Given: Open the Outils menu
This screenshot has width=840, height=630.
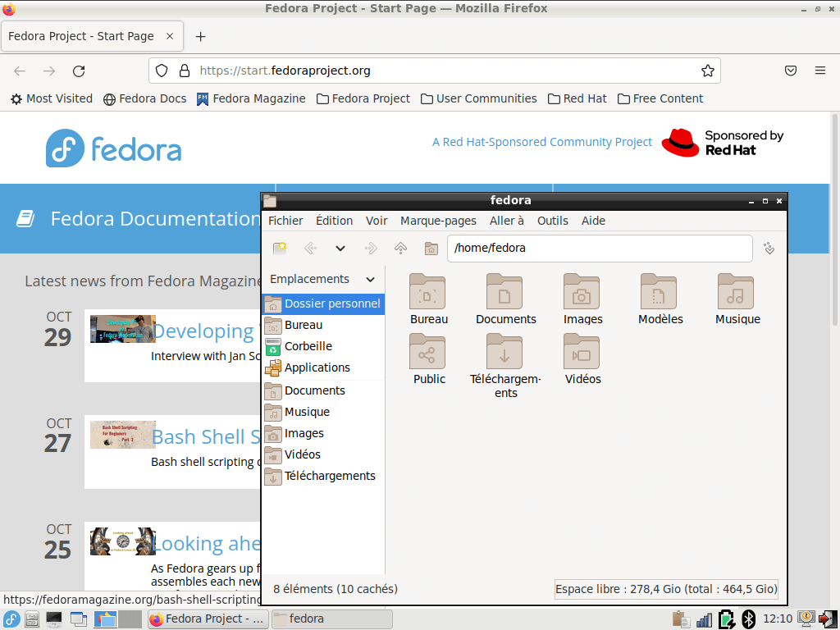Looking at the screenshot, I should [x=553, y=221].
